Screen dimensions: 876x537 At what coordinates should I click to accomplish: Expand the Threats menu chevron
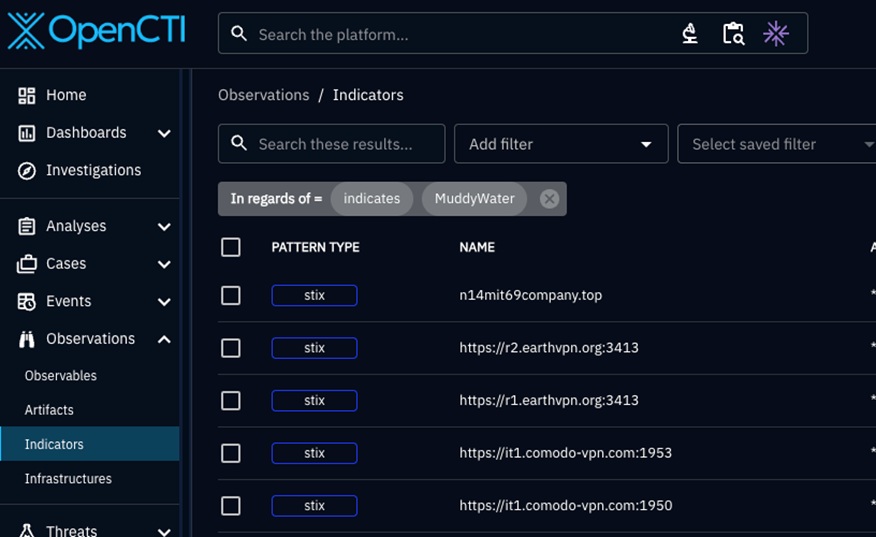pos(164,531)
